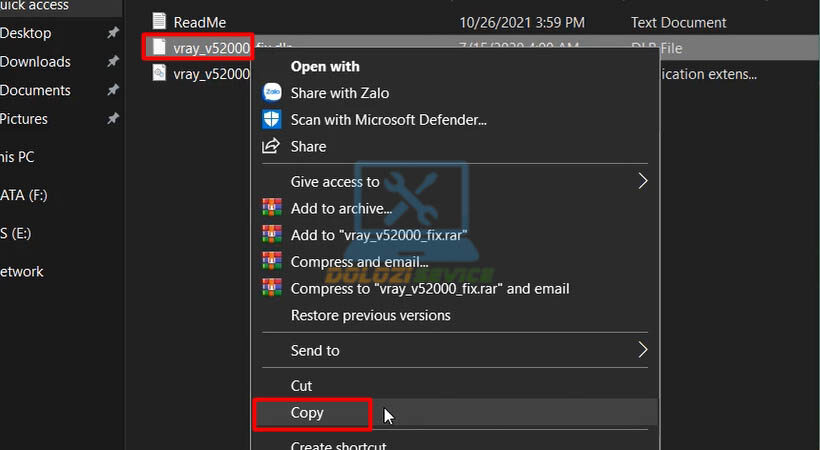Image resolution: width=820 pixels, height=450 pixels.
Task: Click the ReadMe text document icon
Action: pos(158,21)
